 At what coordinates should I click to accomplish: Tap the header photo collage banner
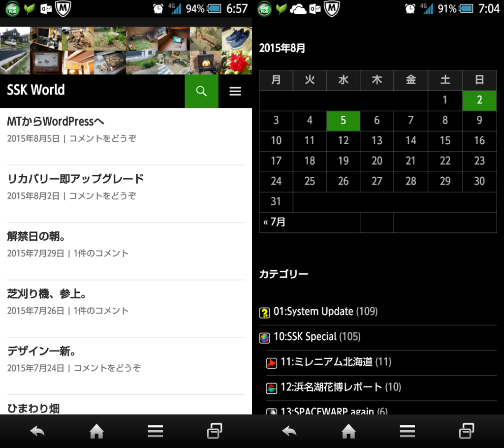click(126, 51)
